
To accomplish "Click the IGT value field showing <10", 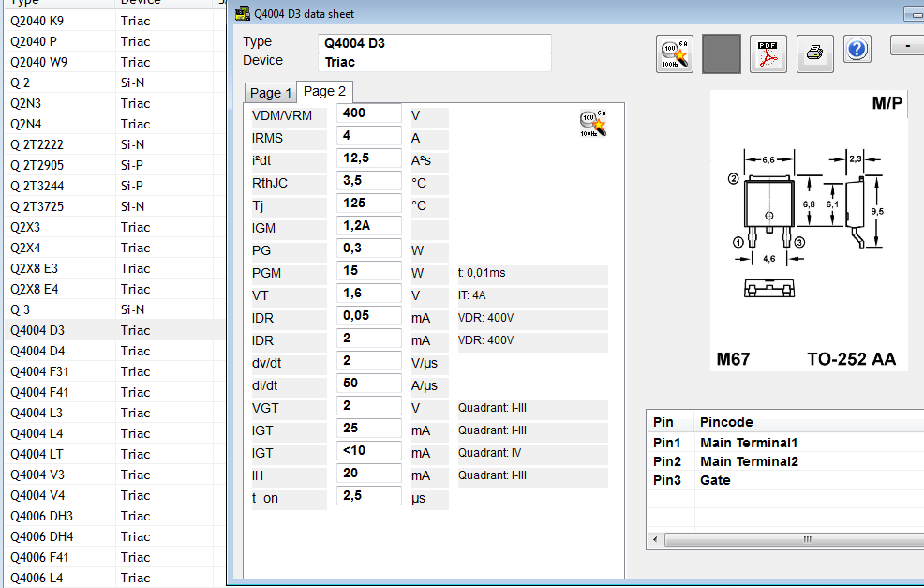I will click(x=369, y=450).
